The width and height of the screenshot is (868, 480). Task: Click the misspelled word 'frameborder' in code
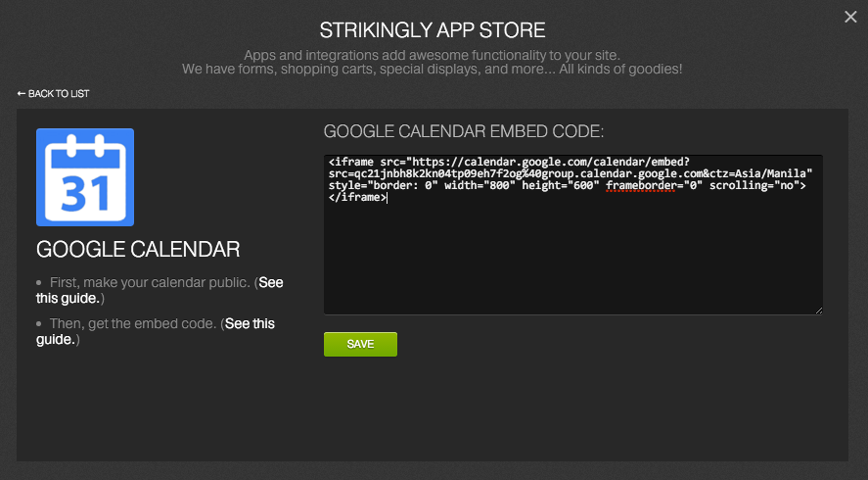[640, 186]
